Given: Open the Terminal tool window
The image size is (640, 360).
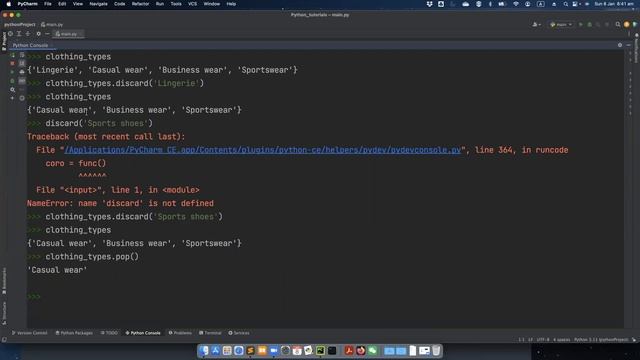Looking at the screenshot, I should [x=210, y=333].
